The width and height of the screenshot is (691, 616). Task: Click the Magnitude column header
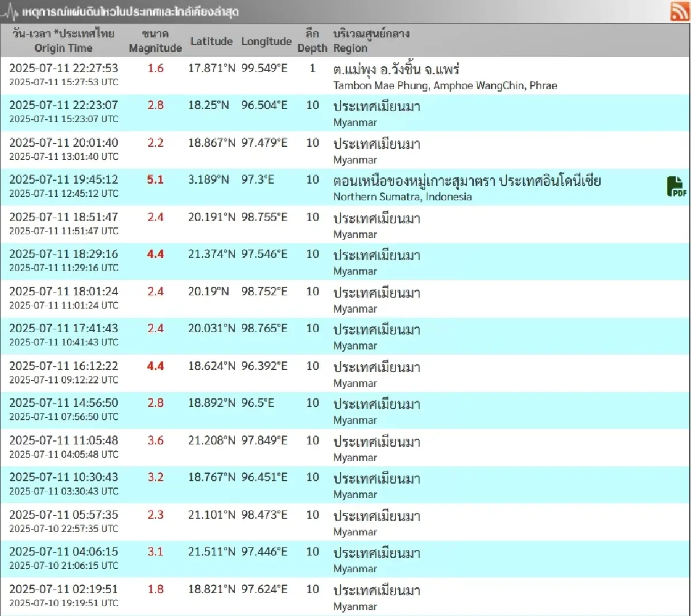(x=155, y=48)
